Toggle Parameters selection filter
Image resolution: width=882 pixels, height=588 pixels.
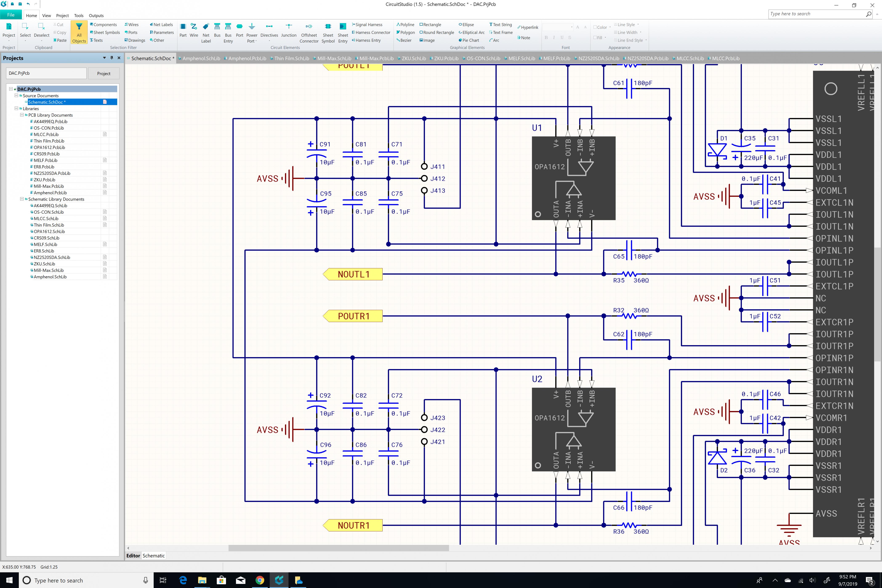click(162, 33)
